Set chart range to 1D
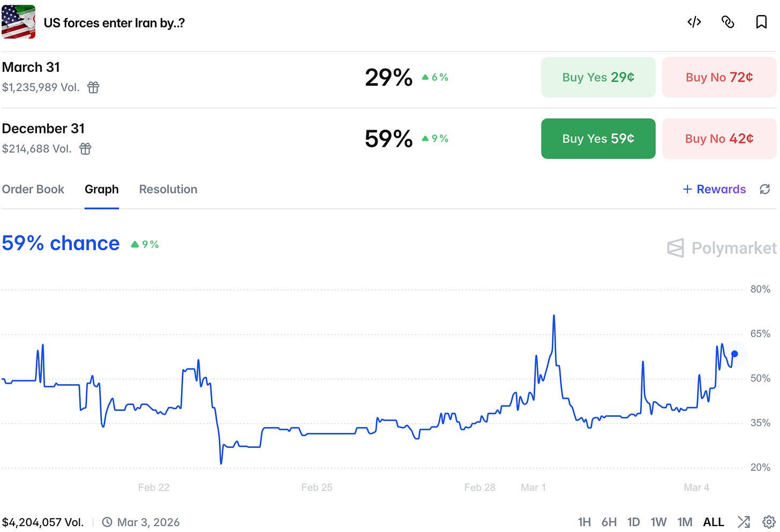 pyautogui.click(x=634, y=522)
